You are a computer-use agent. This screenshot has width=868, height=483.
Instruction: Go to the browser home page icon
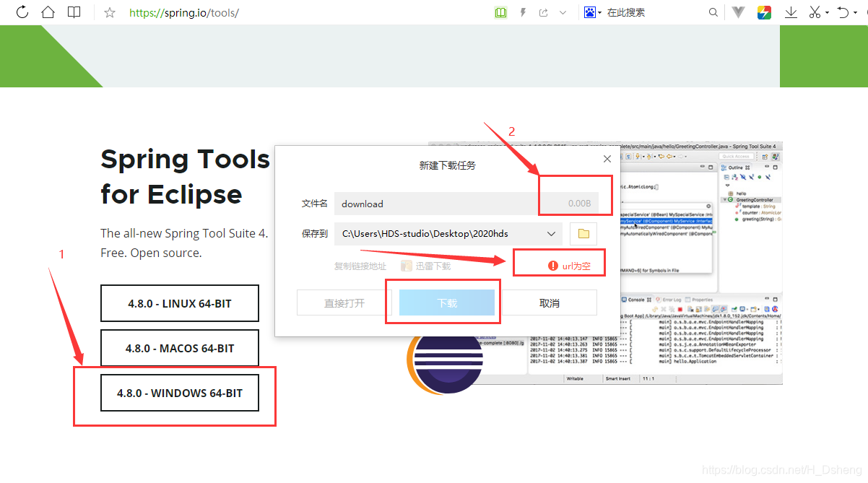pos(48,12)
